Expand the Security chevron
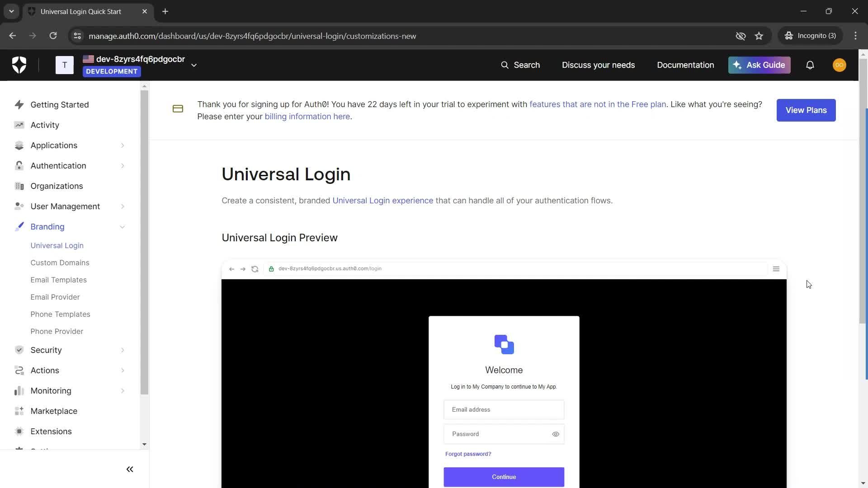This screenshot has height=488, width=868. (123, 350)
